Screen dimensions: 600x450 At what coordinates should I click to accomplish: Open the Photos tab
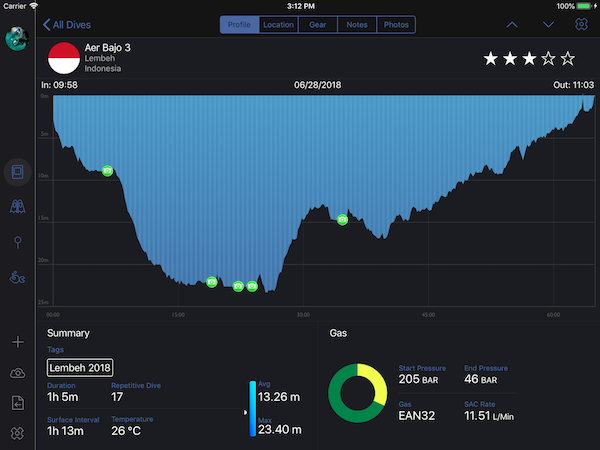pos(396,25)
